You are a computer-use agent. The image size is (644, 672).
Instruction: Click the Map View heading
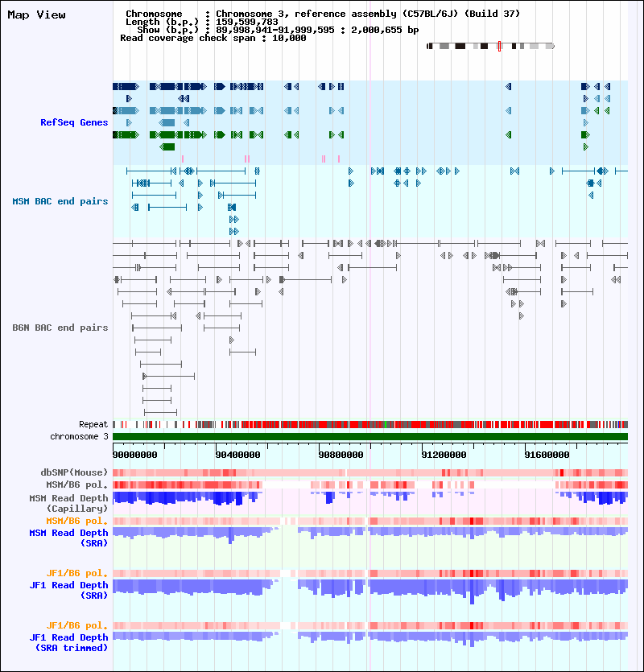37,15
